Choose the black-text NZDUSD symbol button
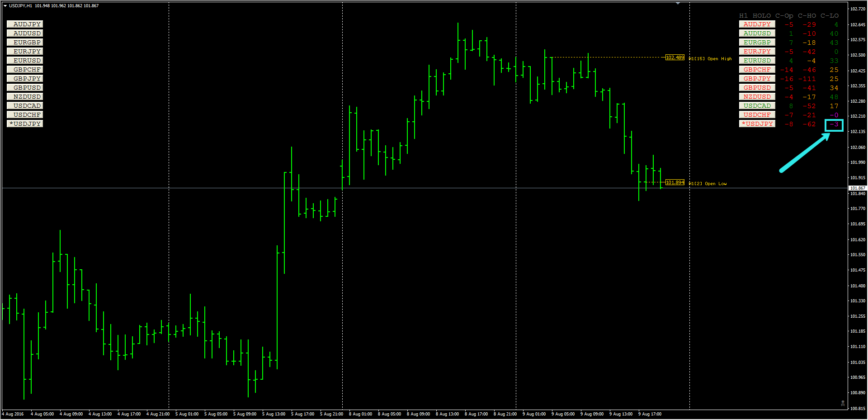The image size is (868, 420). (x=25, y=96)
